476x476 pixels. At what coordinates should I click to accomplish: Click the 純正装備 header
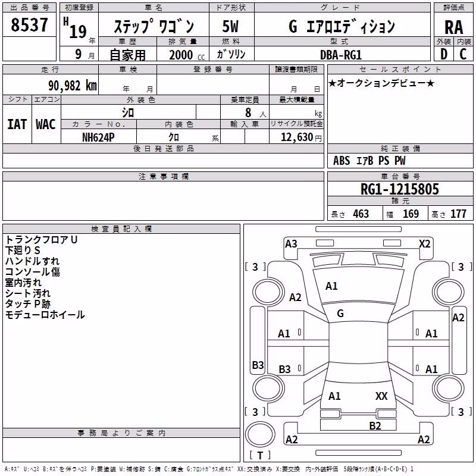pyautogui.click(x=400, y=148)
